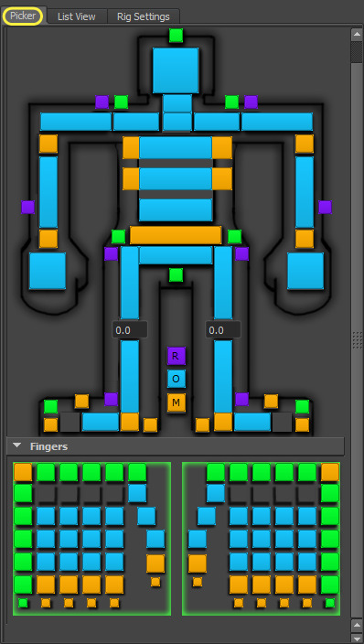Click the purple square beside the left ankle

[x=111, y=399]
